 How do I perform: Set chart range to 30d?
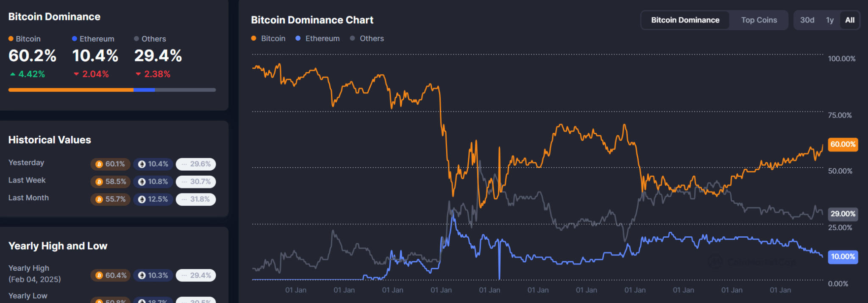[x=807, y=20]
